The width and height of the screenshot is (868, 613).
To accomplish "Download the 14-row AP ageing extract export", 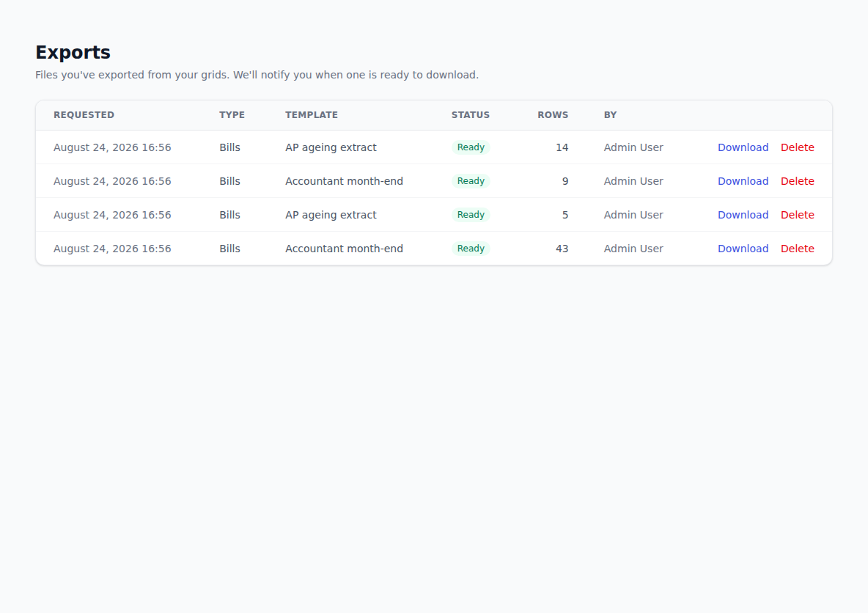I will coord(743,147).
